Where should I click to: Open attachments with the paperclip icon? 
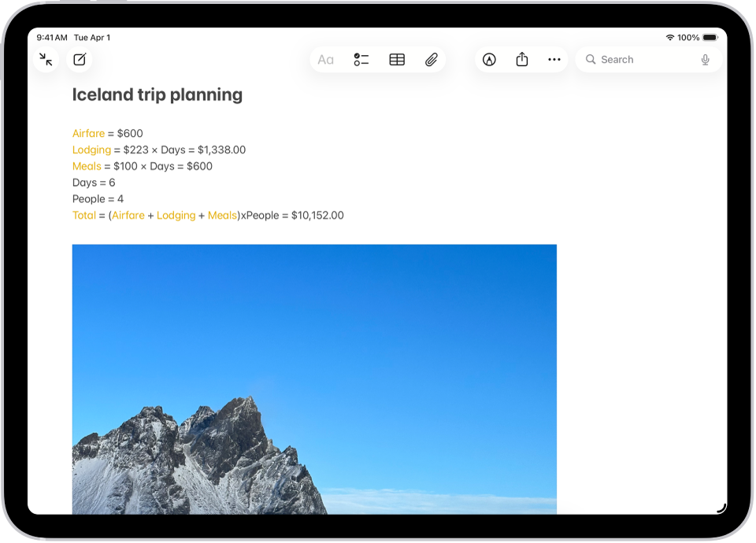click(431, 59)
